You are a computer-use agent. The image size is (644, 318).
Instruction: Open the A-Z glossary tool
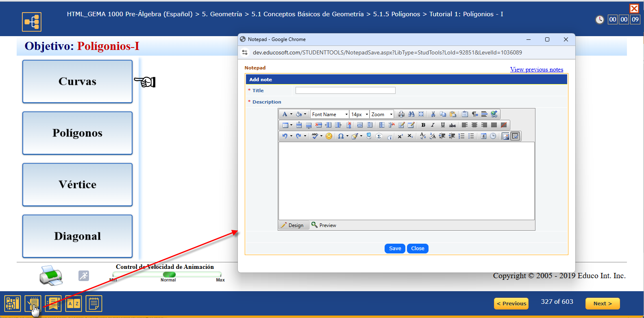[74, 303]
